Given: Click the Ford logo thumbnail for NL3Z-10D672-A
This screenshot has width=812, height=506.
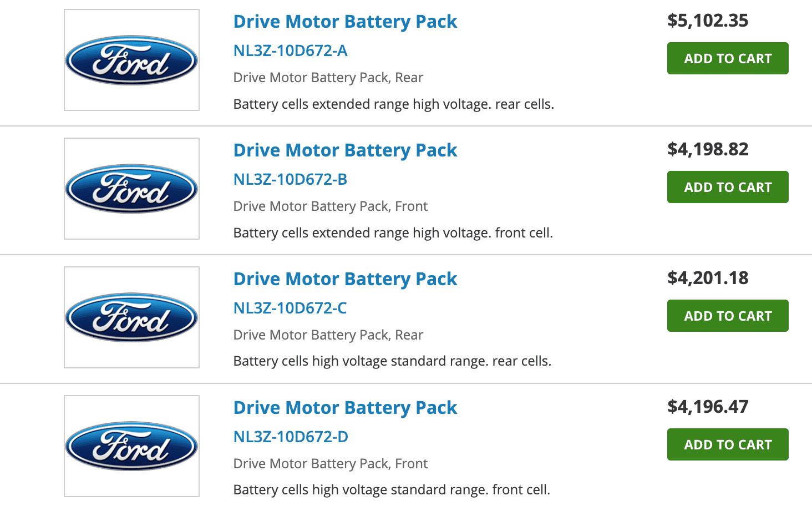Looking at the screenshot, I should [x=131, y=60].
